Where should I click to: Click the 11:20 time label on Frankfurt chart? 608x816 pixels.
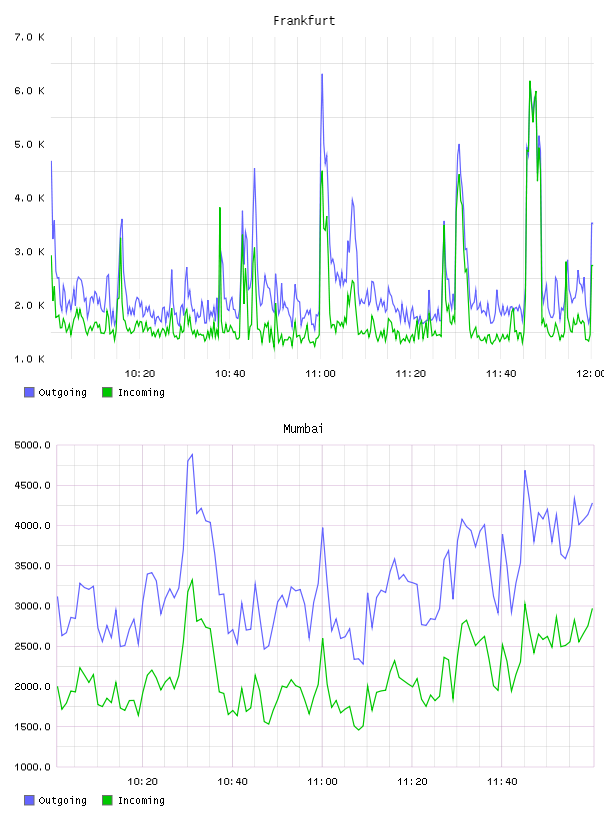click(x=411, y=373)
